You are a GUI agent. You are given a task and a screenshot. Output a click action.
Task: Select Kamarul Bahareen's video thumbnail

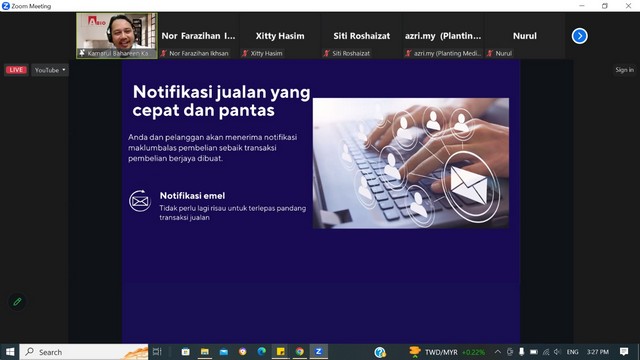coord(117,36)
